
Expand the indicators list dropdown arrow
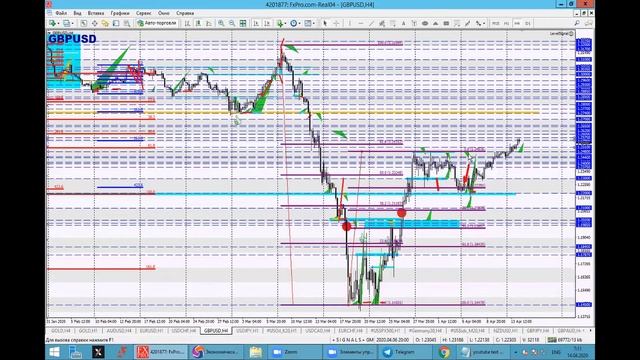click(x=285, y=24)
